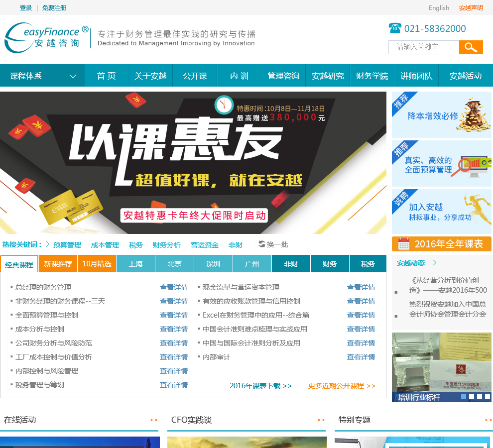Click the refresh icon next to 换一批
This screenshot has height=448, width=493.
click(x=261, y=244)
